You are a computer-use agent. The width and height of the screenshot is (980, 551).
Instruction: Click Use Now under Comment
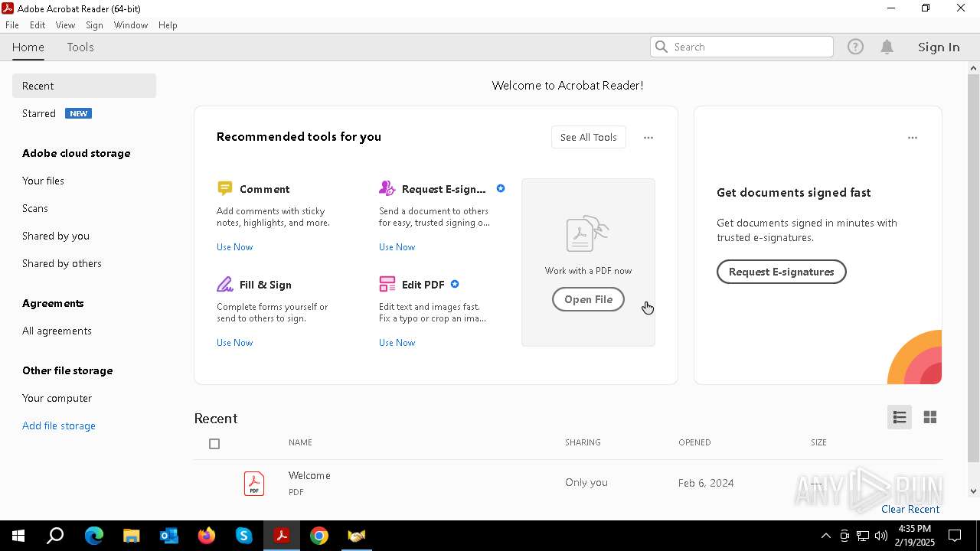(x=234, y=247)
